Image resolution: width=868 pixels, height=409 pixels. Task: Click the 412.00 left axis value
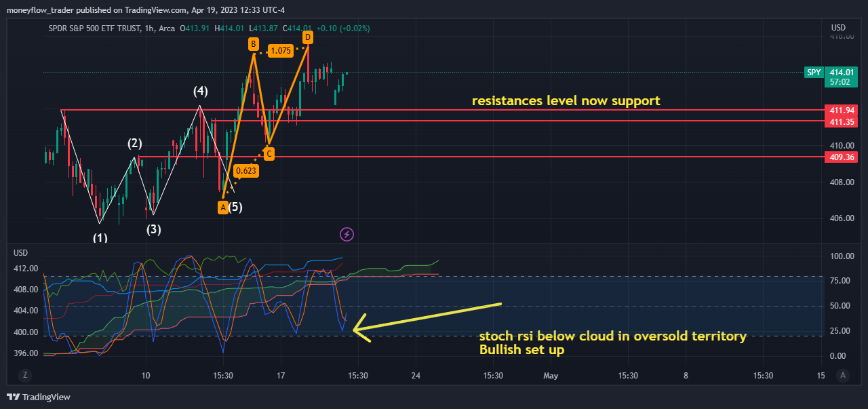(26, 269)
